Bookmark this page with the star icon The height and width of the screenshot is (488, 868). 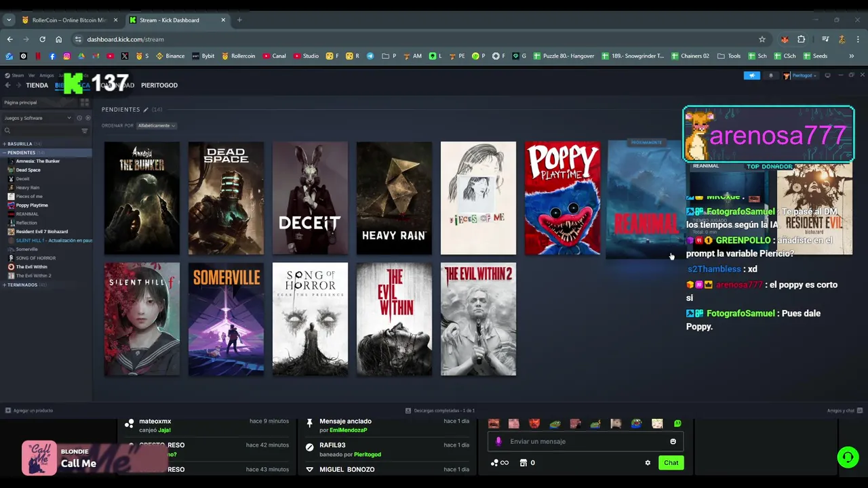coord(762,39)
